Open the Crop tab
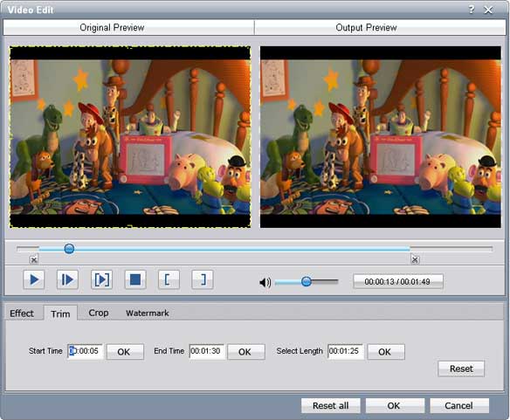The image size is (510, 420). (x=99, y=313)
